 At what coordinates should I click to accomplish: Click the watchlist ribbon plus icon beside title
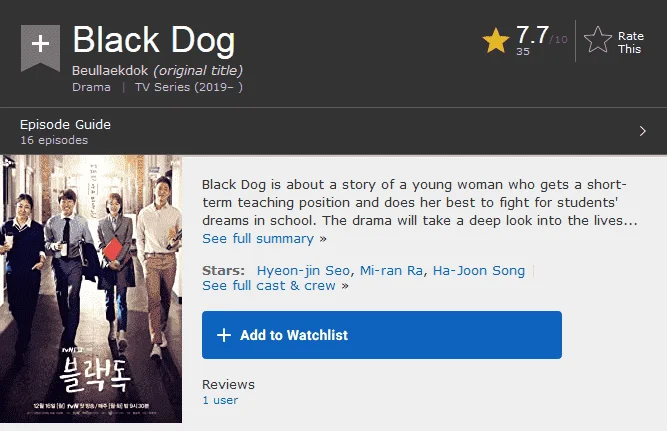tap(40, 47)
